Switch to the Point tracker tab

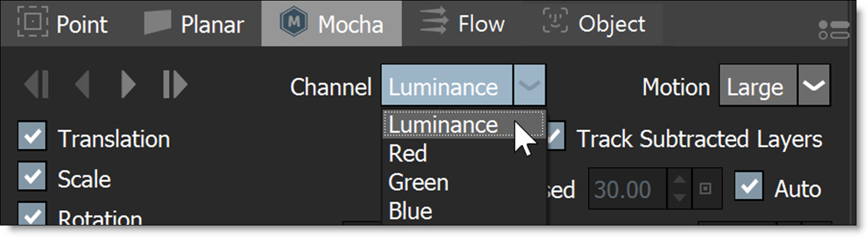pos(63,24)
